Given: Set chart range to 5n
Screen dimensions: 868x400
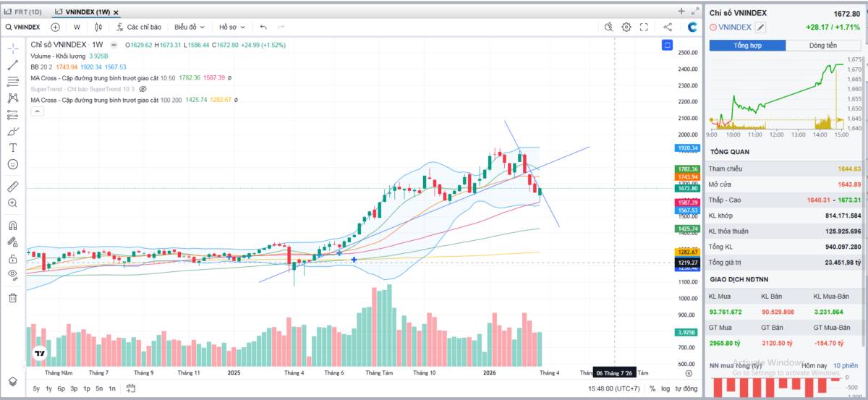Looking at the screenshot, I should click(x=99, y=388).
